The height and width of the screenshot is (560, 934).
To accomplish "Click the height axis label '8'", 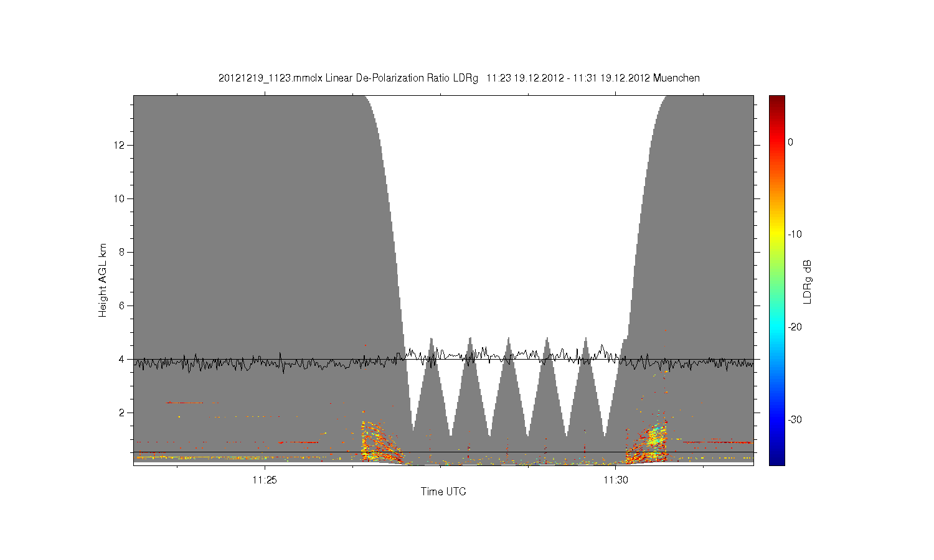I will pyautogui.click(x=122, y=252).
